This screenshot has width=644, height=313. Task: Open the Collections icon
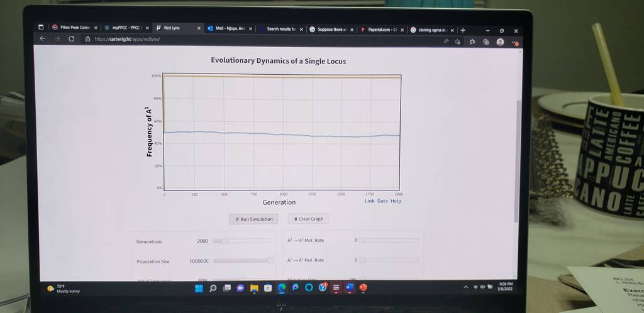tap(486, 42)
